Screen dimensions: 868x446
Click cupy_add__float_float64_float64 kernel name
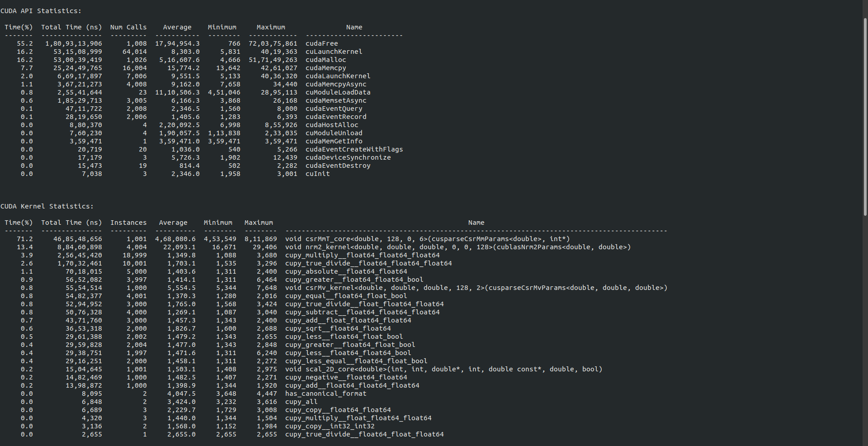click(348, 320)
